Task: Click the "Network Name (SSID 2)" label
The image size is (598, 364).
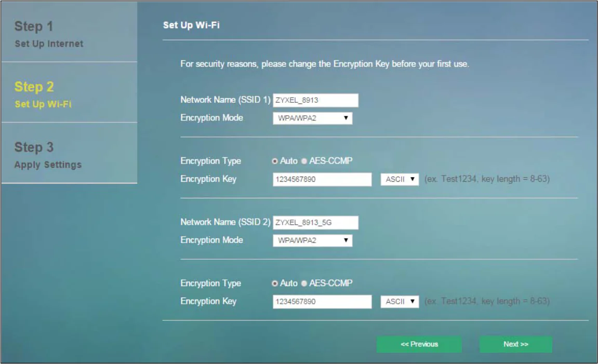Action: tap(225, 222)
